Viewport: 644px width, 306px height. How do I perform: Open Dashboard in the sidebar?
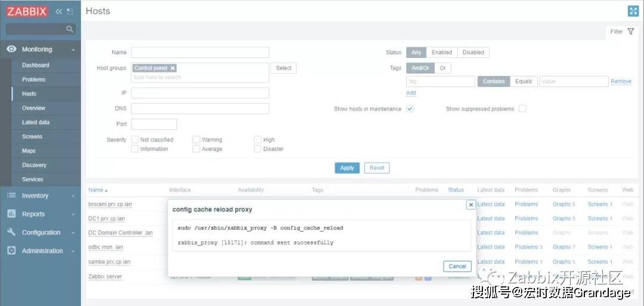(x=35, y=65)
